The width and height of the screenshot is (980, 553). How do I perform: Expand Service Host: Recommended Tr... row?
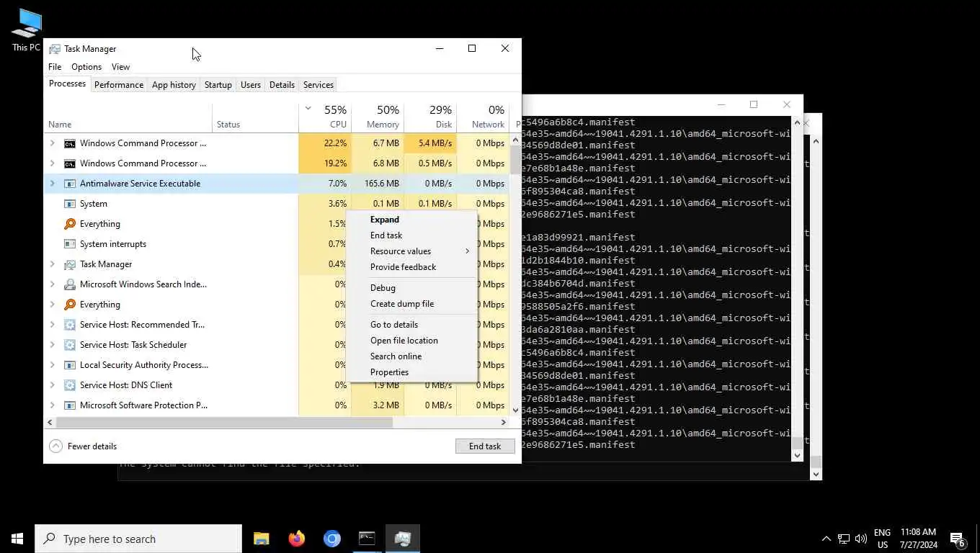point(52,325)
